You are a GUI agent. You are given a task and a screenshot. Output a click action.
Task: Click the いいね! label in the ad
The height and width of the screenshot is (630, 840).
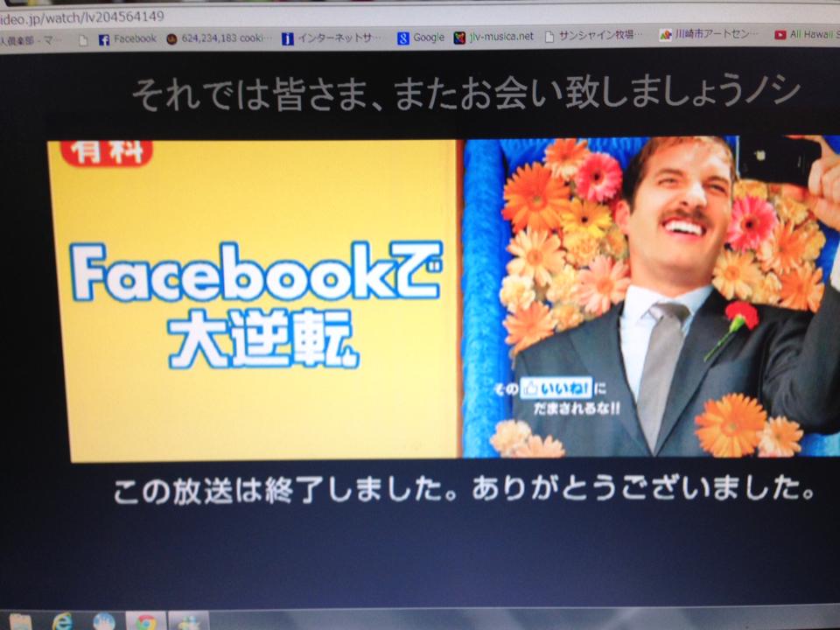(x=557, y=388)
